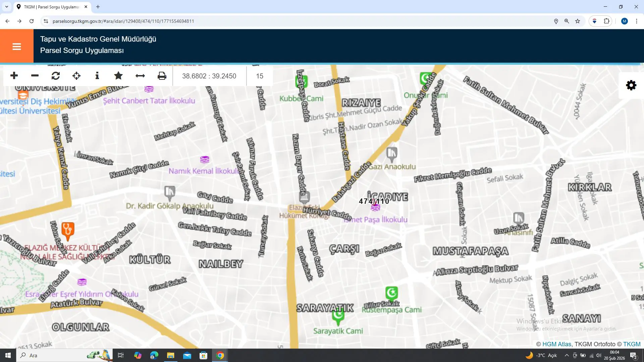Open the TKGM attribution link
Image resolution: width=644 pixels, height=362 pixels.
tap(632, 344)
